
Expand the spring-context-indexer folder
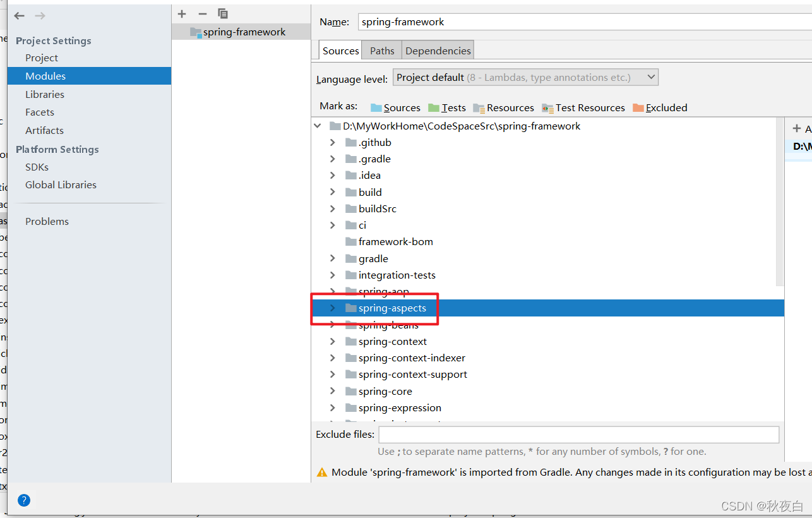click(333, 358)
